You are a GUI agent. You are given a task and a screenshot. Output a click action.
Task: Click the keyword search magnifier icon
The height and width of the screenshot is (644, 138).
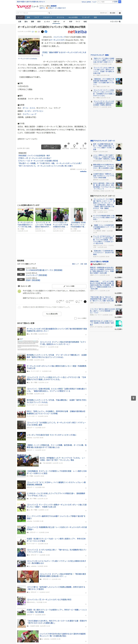click(49, 13)
